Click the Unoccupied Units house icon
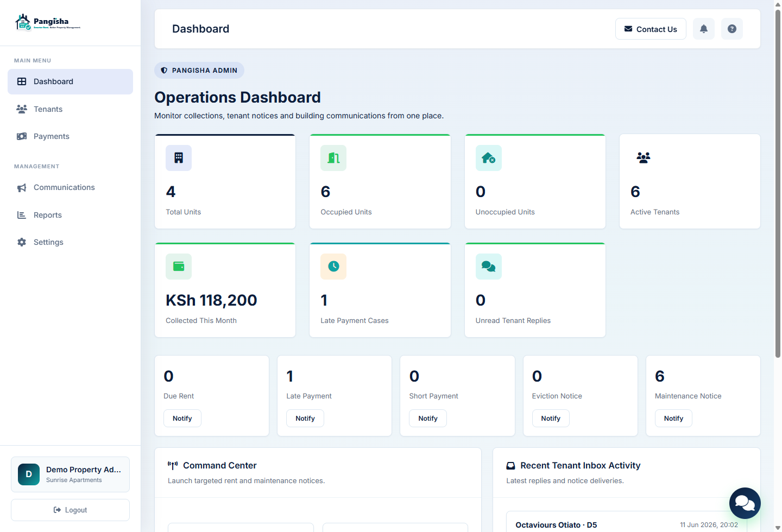Viewport: 782px width, 532px height. point(489,158)
